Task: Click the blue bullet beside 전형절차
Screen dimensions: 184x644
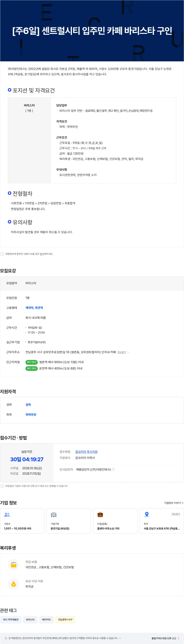Action: point(10,193)
